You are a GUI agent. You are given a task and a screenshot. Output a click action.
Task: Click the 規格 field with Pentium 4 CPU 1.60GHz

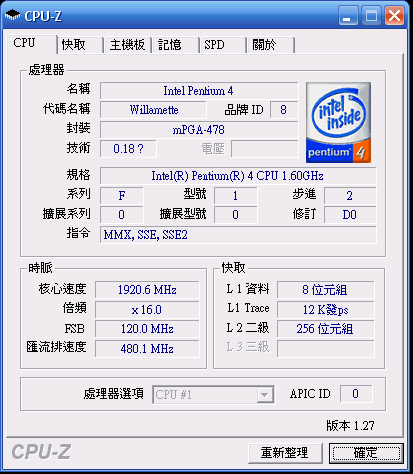point(238,176)
